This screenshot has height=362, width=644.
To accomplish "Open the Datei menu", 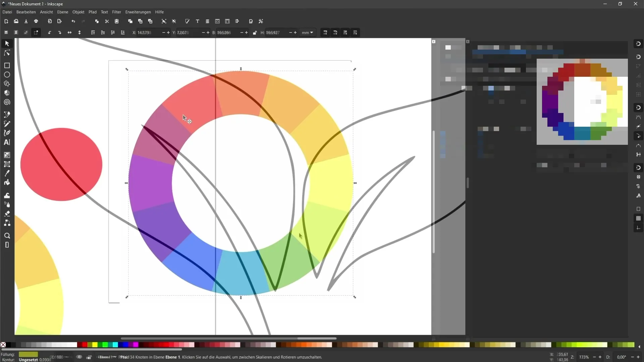I will tap(7, 12).
